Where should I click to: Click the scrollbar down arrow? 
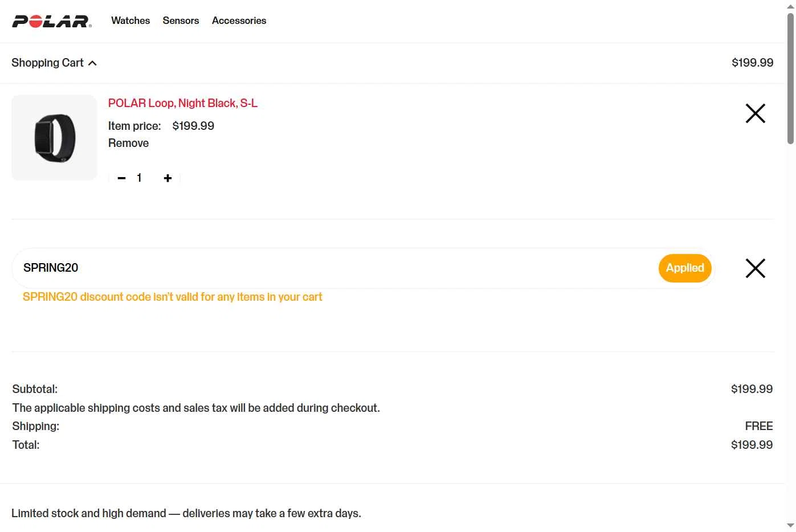click(x=790, y=525)
